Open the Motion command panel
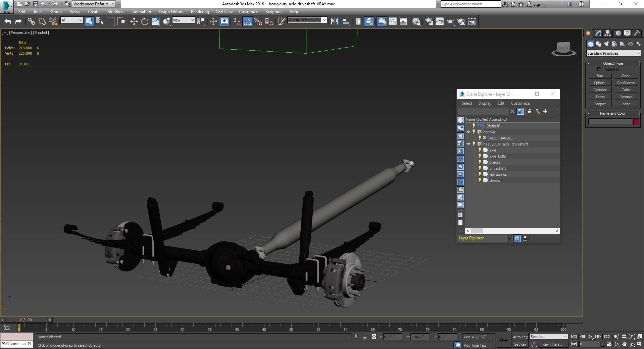 point(617,33)
